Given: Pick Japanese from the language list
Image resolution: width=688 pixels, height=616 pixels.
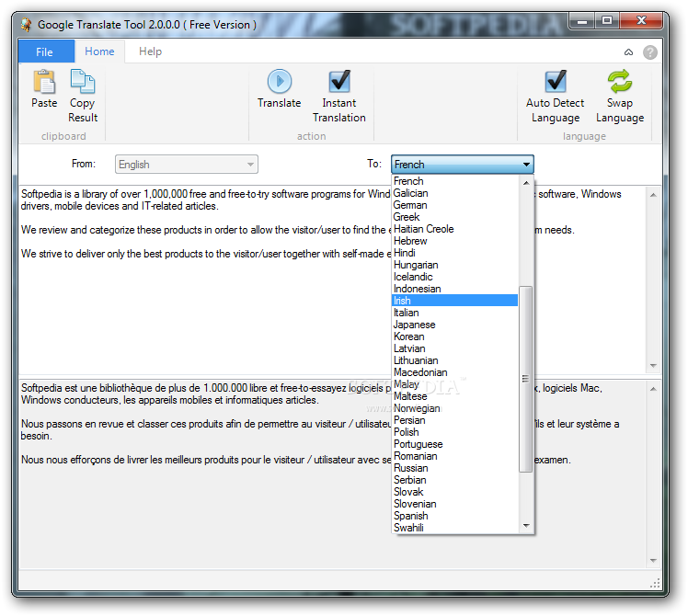Looking at the screenshot, I should 454,325.
